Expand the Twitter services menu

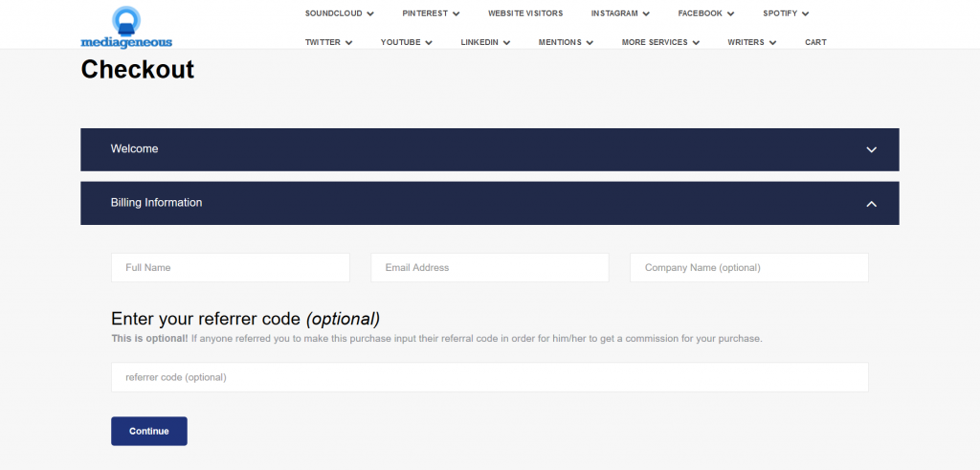click(328, 42)
